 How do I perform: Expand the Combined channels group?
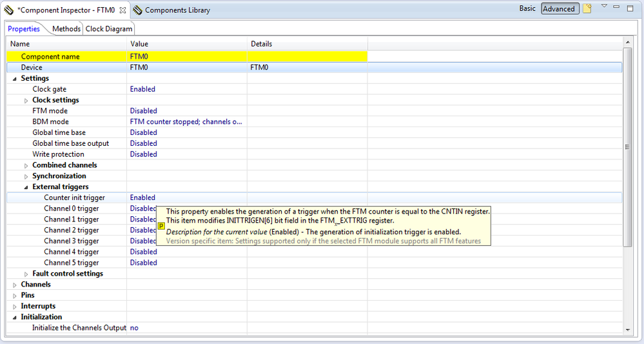pyautogui.click(x=26, y=166)
